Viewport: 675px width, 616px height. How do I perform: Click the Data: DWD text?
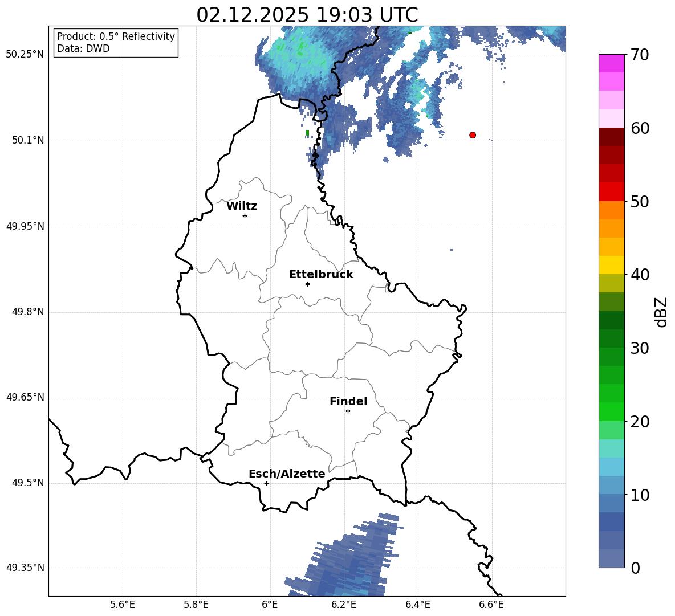click(x=83, y=48)
